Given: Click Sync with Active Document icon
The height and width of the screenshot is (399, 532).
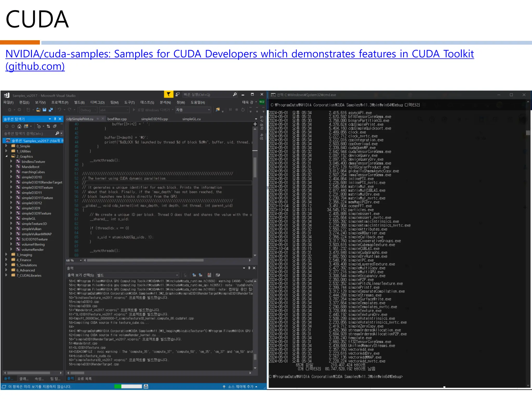Looking at the screenshot, I should click(x=48, y=126).
